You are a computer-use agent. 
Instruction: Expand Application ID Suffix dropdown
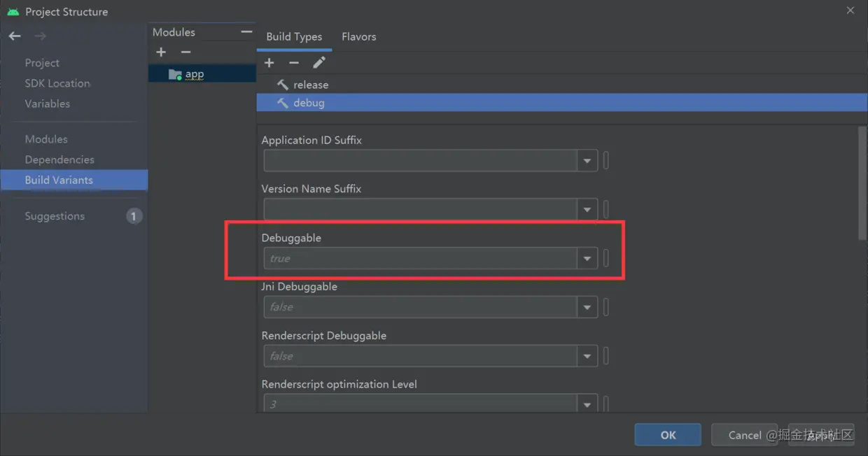coord(587,161)
